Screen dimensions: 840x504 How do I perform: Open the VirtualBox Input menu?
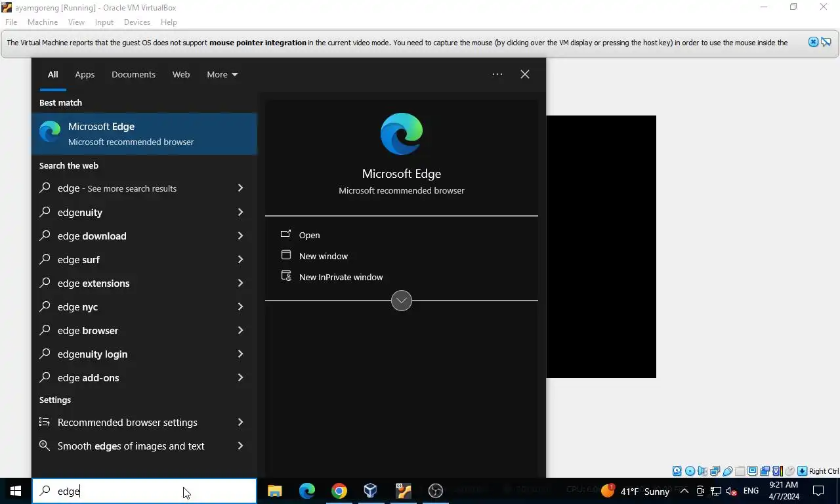pyautogui.click(x=104, y=22)
